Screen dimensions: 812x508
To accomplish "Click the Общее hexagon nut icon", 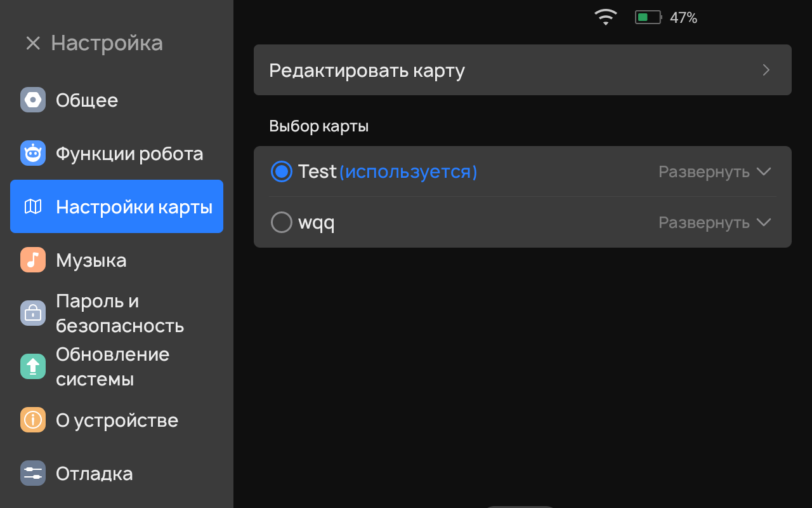I will [x=33, y=100].
